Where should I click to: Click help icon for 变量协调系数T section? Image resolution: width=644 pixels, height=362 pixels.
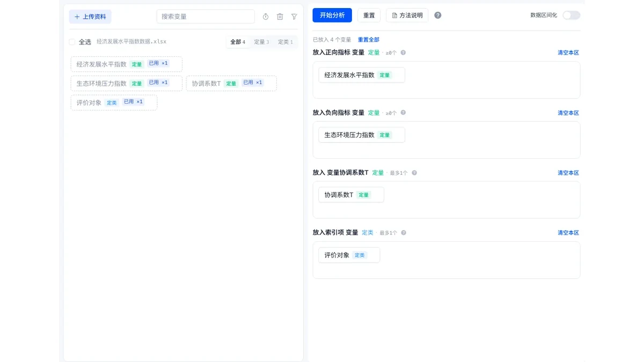click(414, 173)
